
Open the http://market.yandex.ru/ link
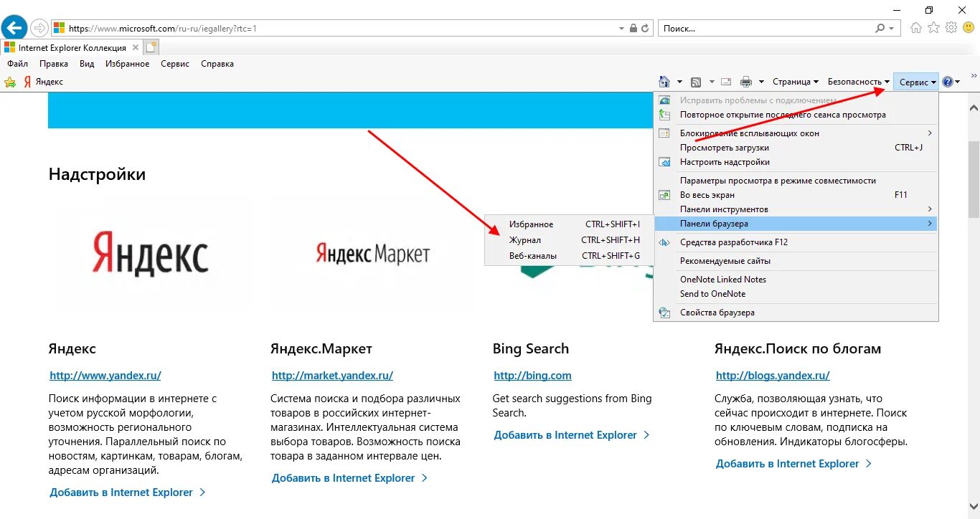coord(332,375)
